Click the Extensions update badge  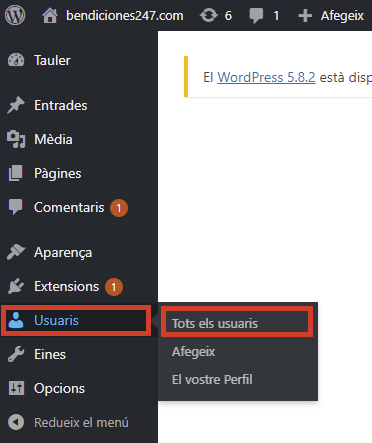tap(114, 287)
